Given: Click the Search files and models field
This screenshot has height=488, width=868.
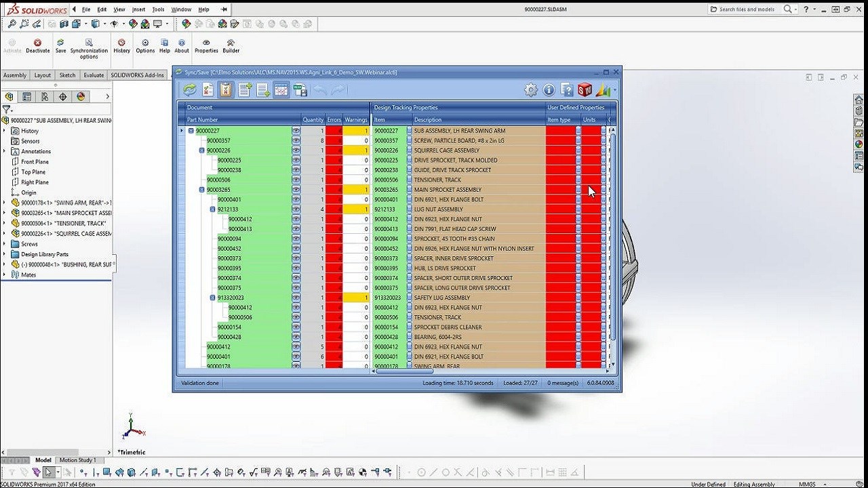Looking at the screenshot, I should [x=746, y=9].
